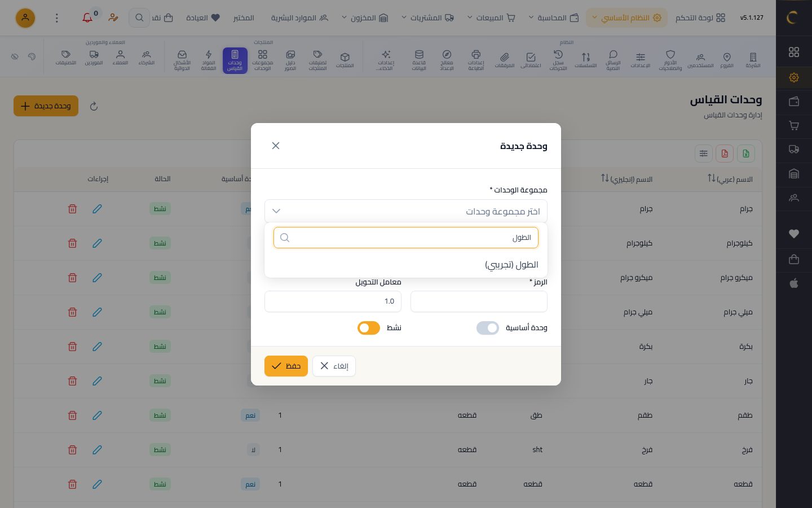Open الفروع (Branches) in the toolbar

point(727,60)
